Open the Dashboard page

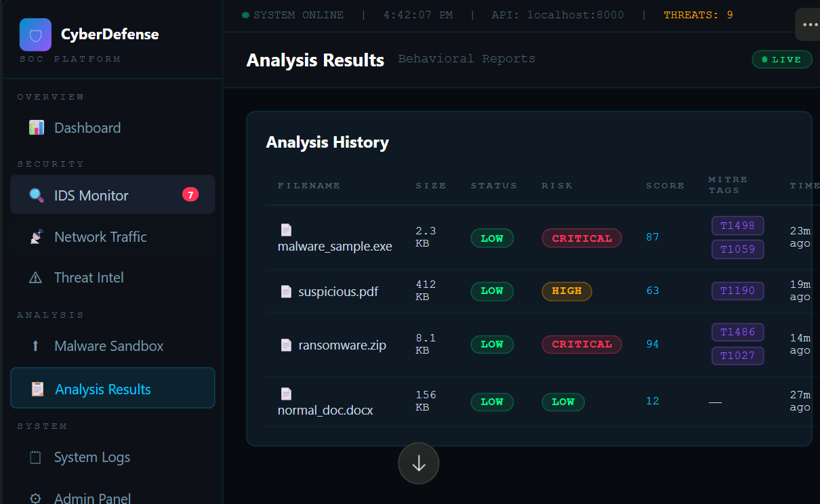pyautogui.click(x=112, y=127)
